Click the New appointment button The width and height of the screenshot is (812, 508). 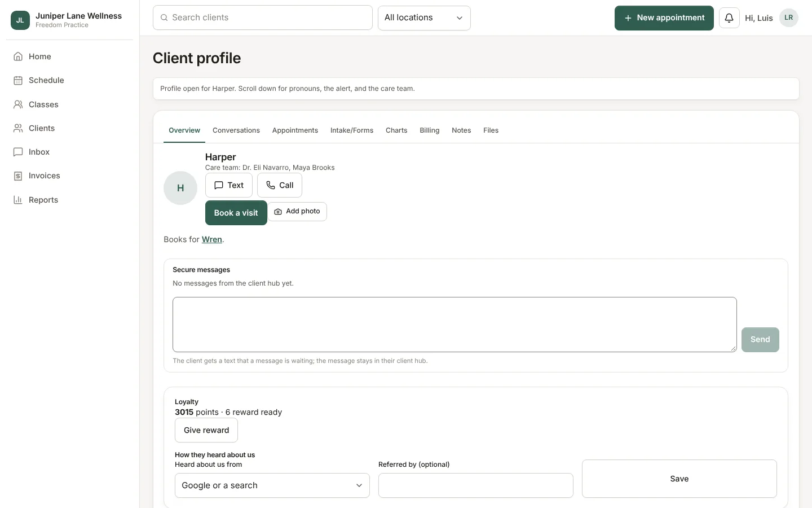click(664, 18)
